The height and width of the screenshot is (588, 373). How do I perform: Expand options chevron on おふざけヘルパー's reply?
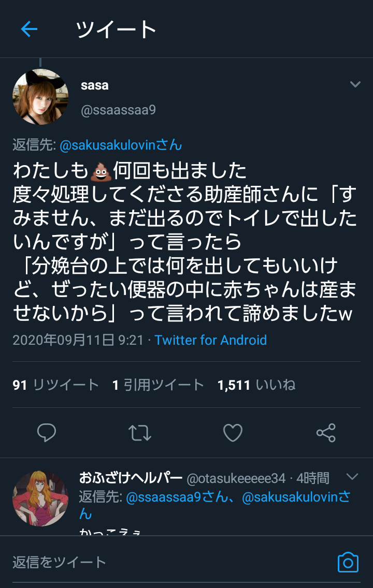point(352,477)
